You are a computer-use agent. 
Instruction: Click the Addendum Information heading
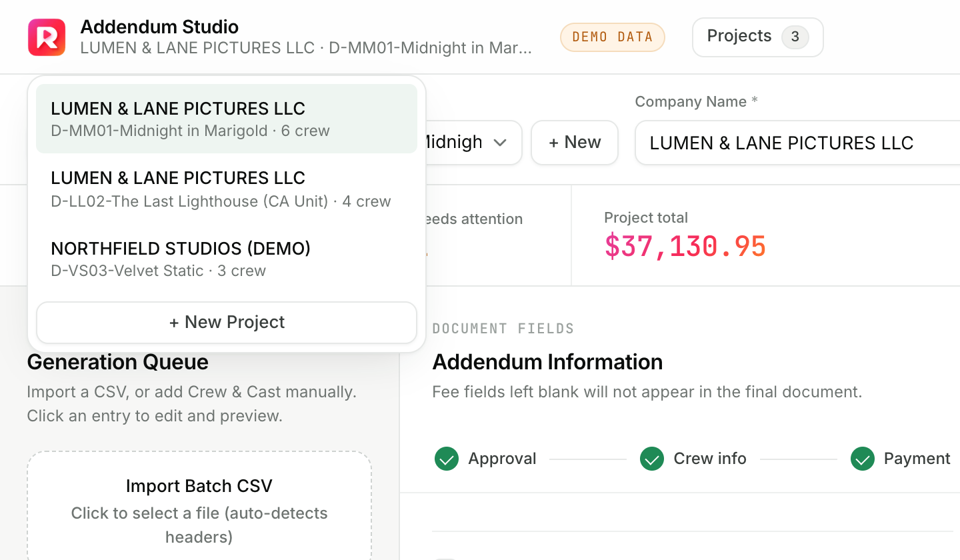[547, 362]
